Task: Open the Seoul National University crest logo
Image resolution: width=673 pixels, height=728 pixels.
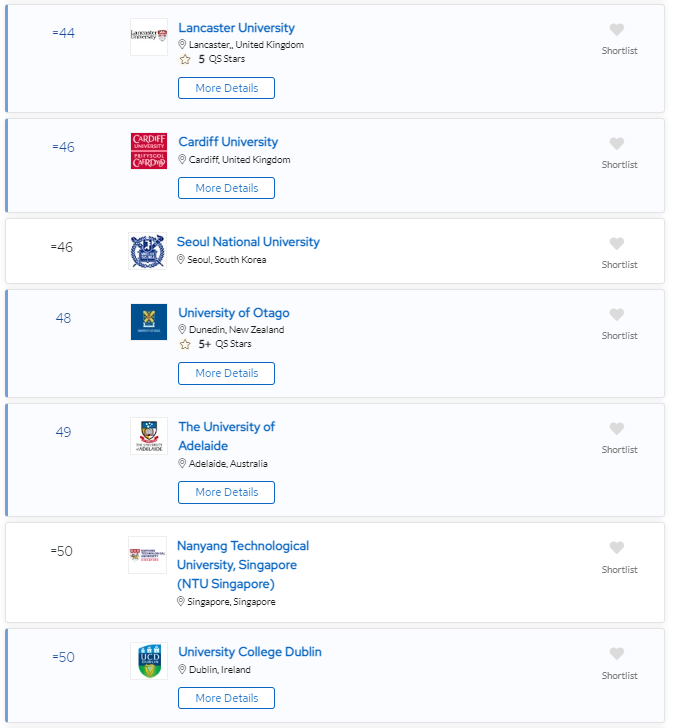Action: pos(147,251)
